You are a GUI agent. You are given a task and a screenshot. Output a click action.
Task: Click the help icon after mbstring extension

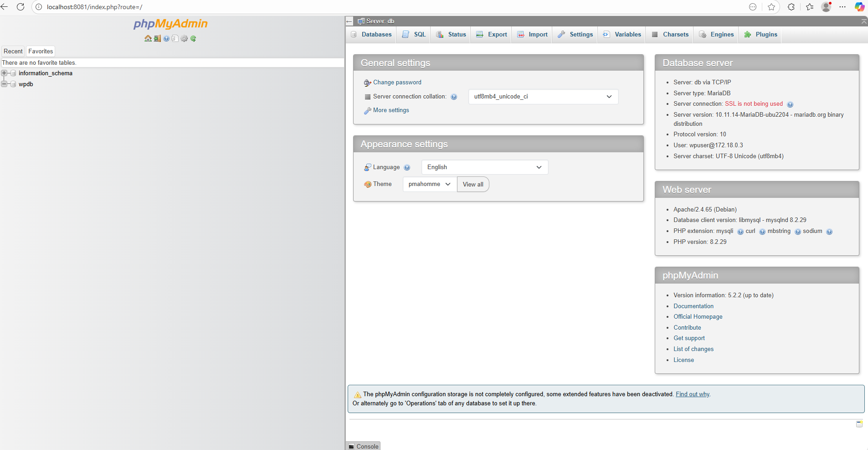tap(798, 232)
